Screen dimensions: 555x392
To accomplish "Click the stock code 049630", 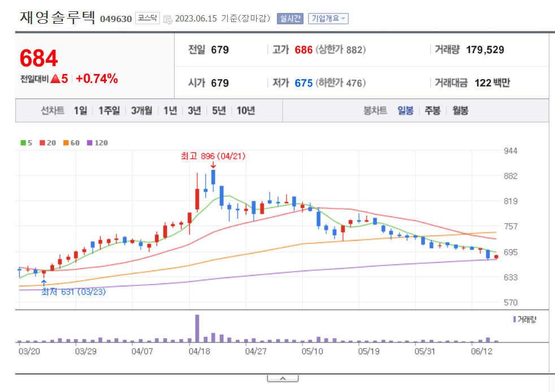I will [116, 19].
